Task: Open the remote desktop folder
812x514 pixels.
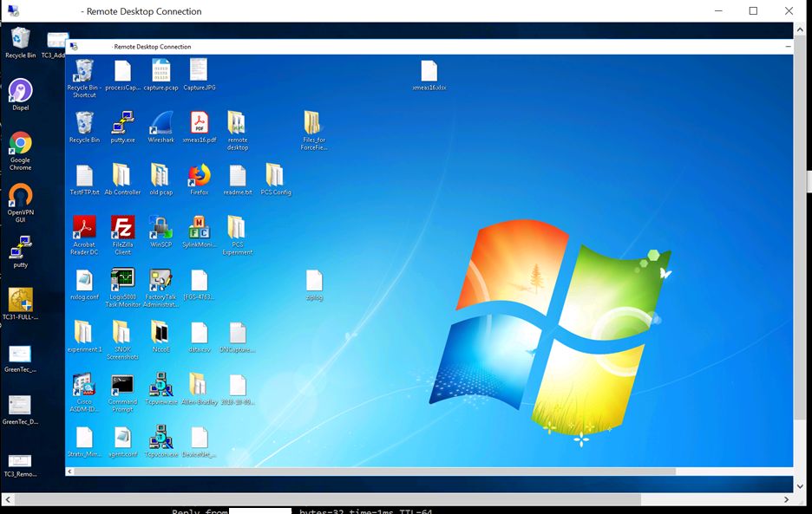Action: (x=237, y=130)
